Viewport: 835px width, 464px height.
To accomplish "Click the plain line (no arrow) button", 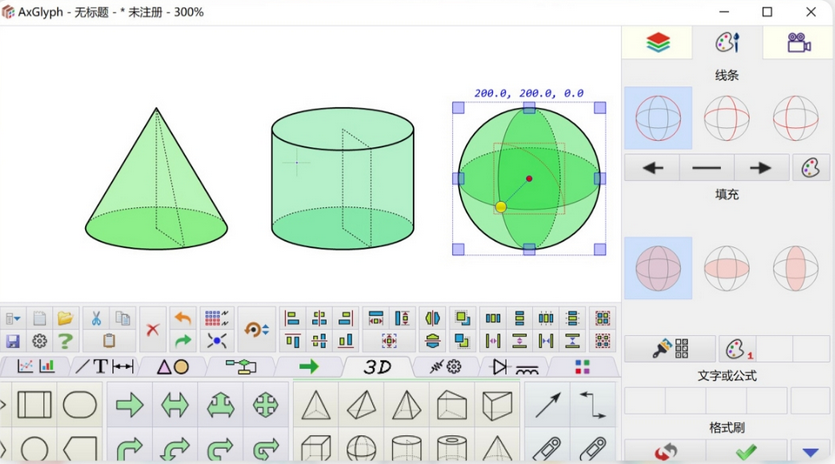I will 706,168.
